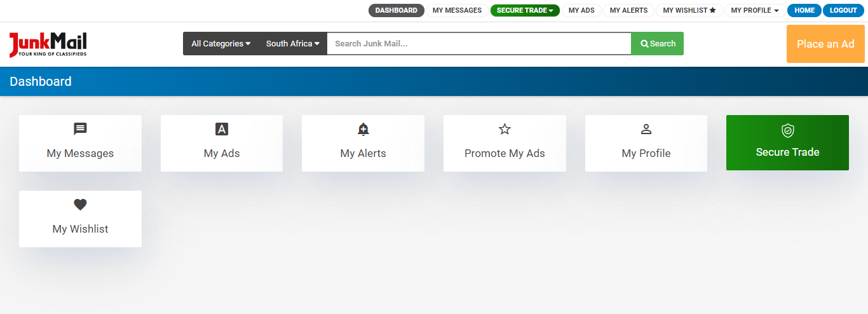Viewport: 868px width, 314px height.
Task: Go to Home via the top bar button
Action: point(804,10)
